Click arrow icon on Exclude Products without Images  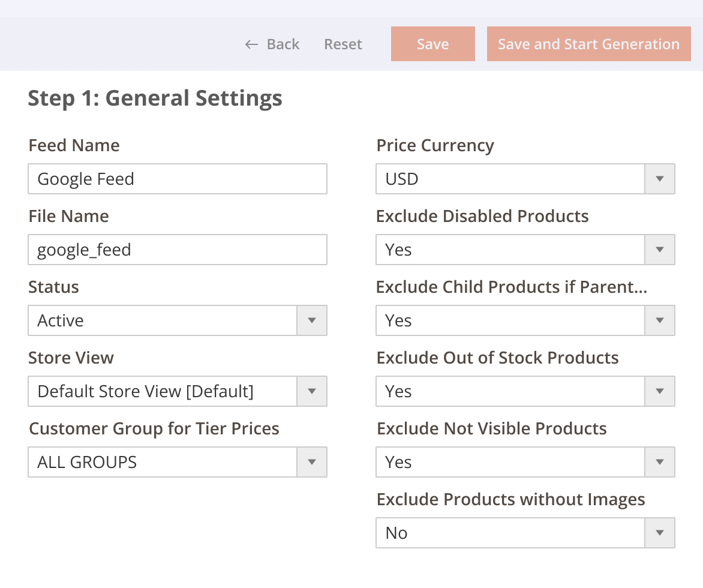coord(660,533)
